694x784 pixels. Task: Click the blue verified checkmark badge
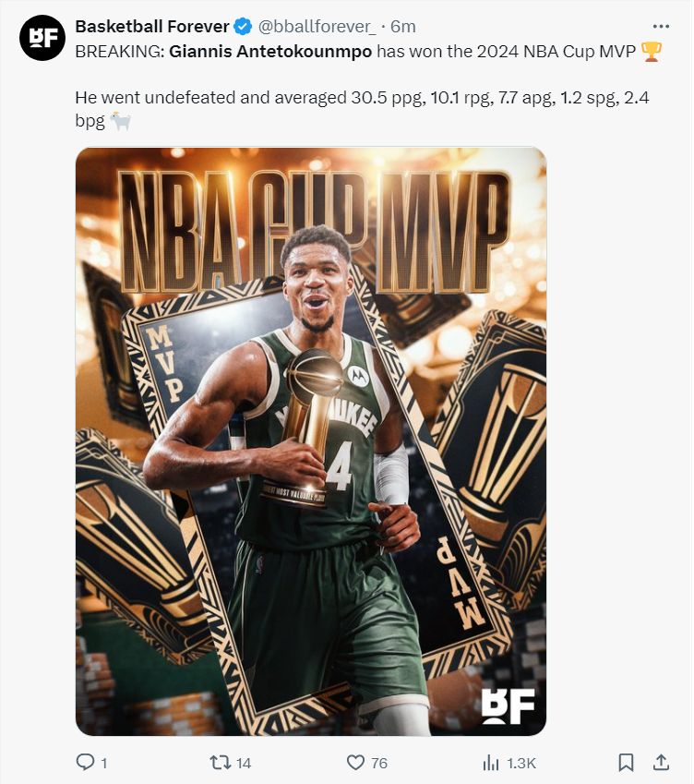(x=244, y=26)
